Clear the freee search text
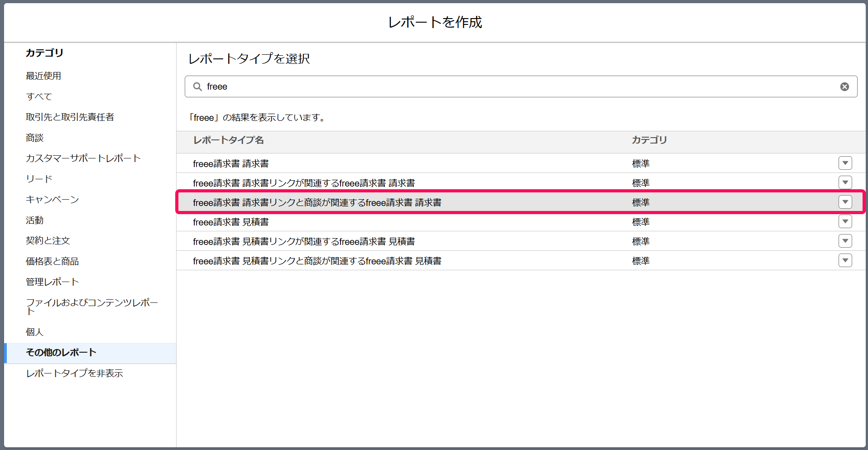868x450 pixels. 844,86
